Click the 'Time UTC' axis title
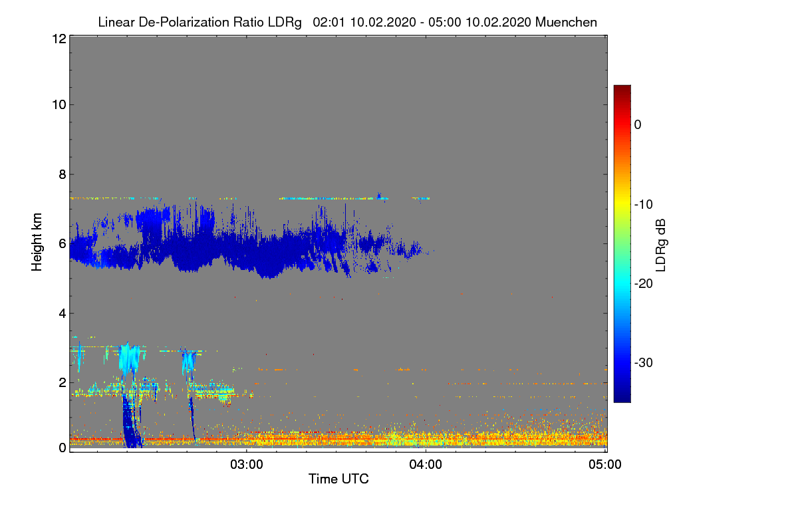798x532 pixels. (x=338, y=479)
